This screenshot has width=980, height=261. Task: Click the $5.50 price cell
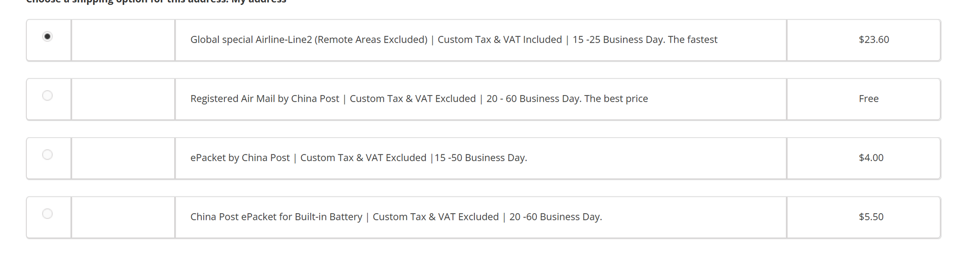[x=871, y=217]
